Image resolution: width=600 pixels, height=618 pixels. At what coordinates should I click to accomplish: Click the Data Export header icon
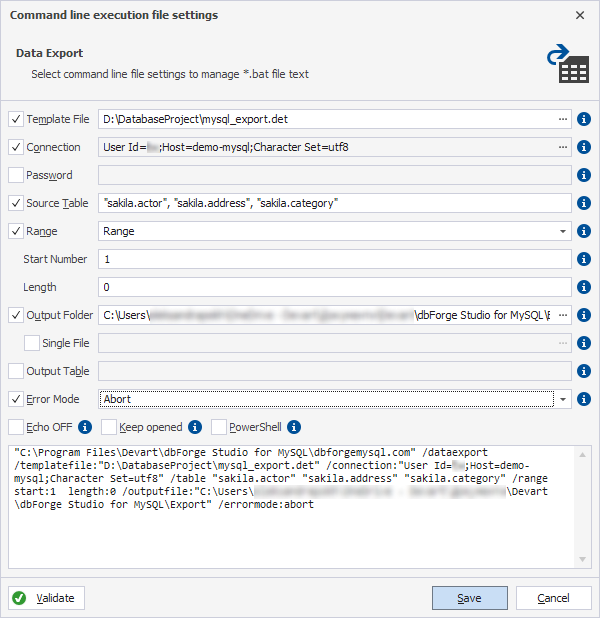tap(568, 63)
